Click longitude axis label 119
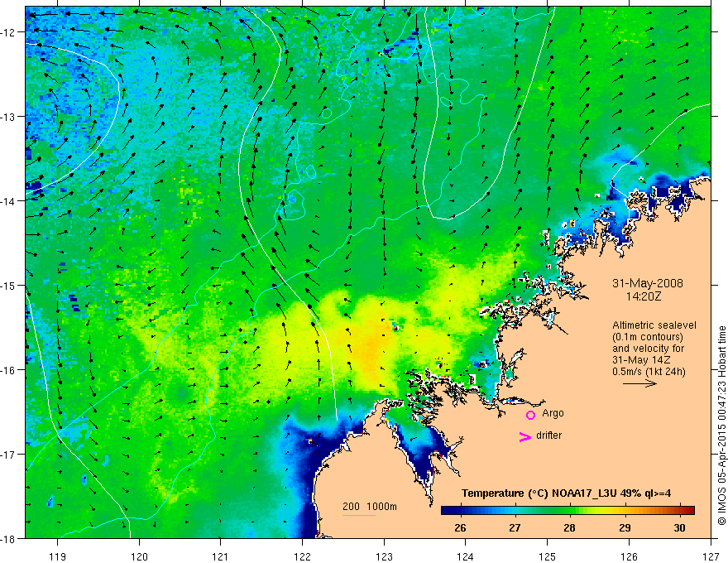Viewport: 728px width, 563px height. coord(58,556)
